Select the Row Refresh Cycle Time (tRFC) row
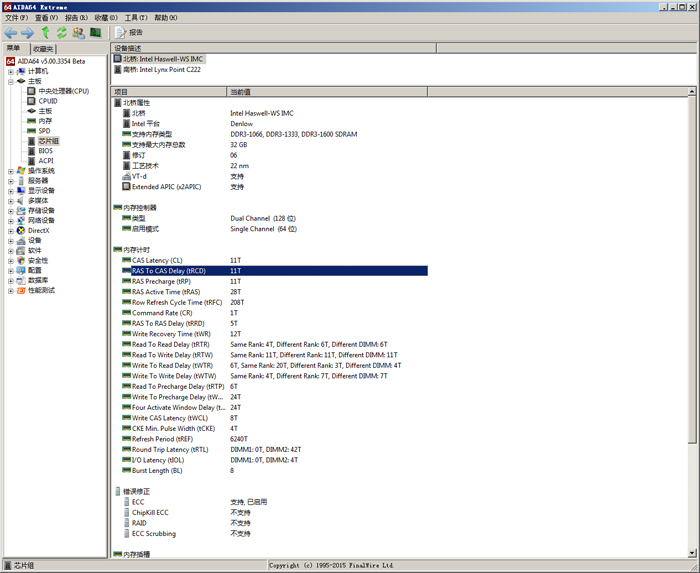 (274, 303)
